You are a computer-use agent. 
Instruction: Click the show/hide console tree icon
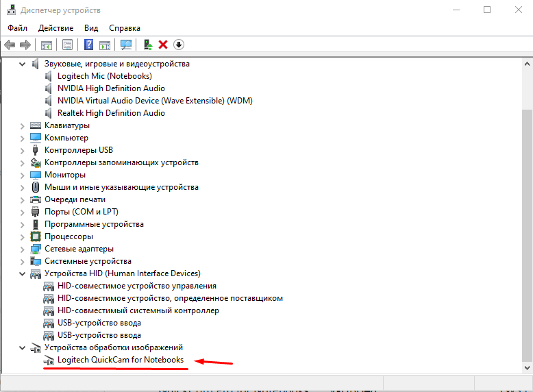(47, 45)
